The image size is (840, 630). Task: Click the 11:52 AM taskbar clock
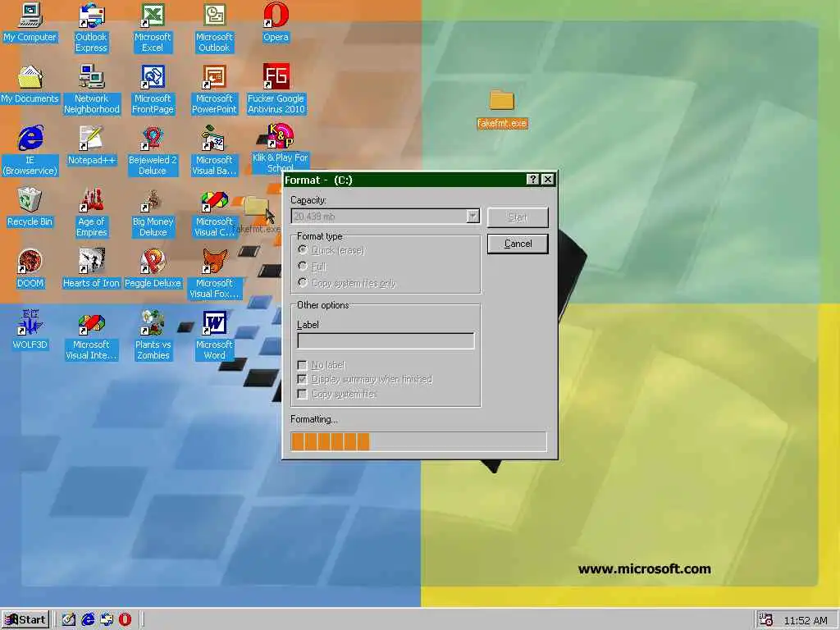click(x=806, y=620)
